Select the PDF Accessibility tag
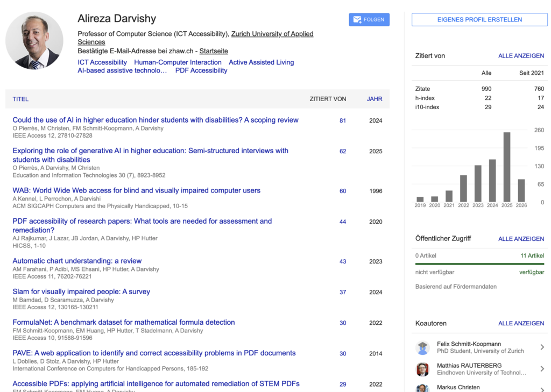Image resolution: width=551 pixels, height=392 pixels. click(x=201, y=70)
